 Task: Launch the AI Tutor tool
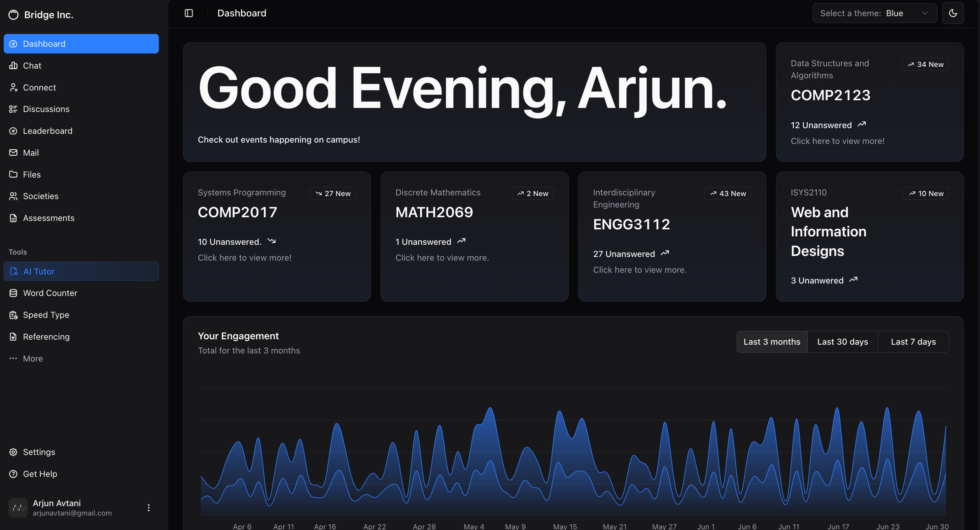[39, 271]
